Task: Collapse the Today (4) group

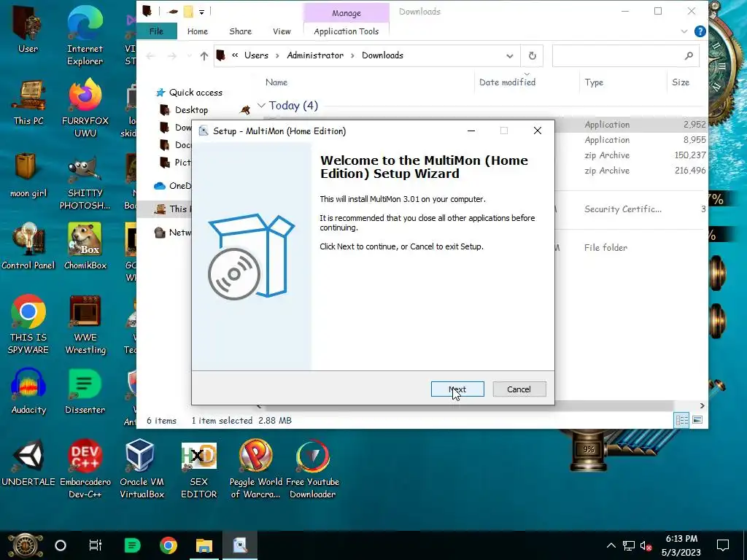Action: pyautogui.click(x=261, y=105)
